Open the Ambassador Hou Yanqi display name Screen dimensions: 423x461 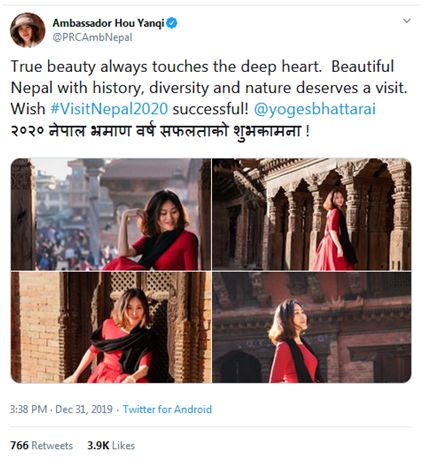pyautogui.click(x=108, y=23)
